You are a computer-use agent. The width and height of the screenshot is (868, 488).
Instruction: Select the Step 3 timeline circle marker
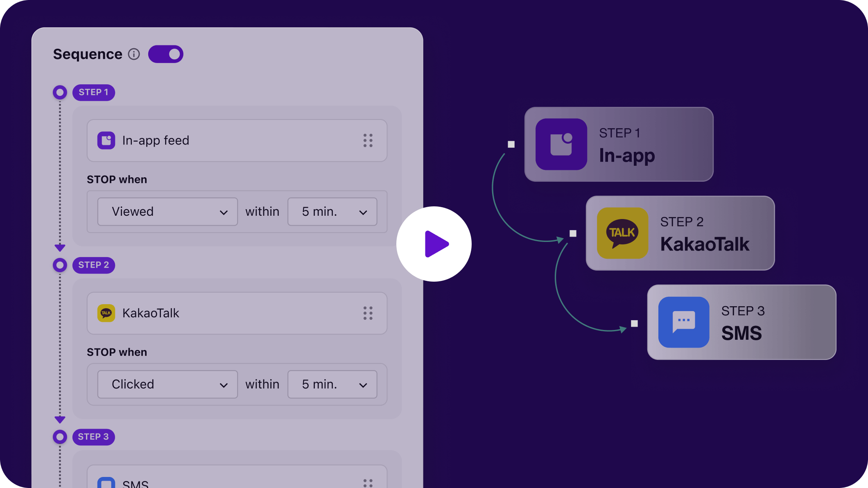click(x=60, y=437)
